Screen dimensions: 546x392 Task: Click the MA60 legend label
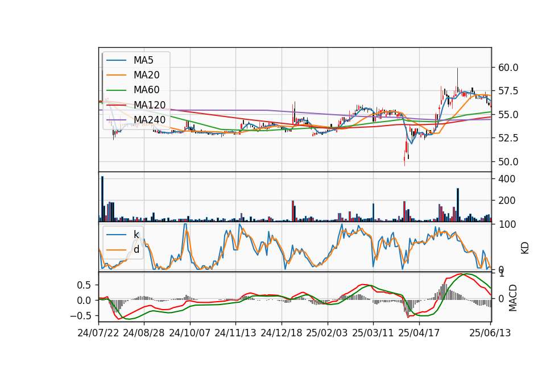click(146, 90)
